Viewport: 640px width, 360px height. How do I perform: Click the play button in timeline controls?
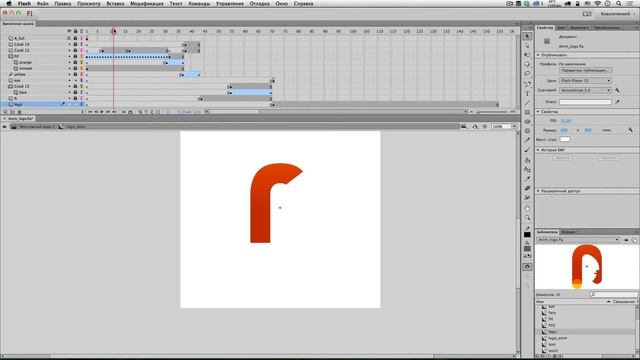point(102,111)
